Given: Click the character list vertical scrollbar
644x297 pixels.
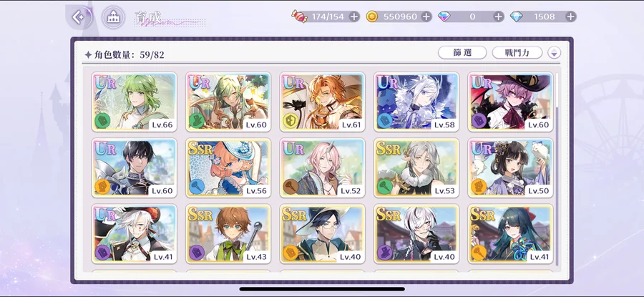Looking at the screenshot, I should [x=557, y=169].
